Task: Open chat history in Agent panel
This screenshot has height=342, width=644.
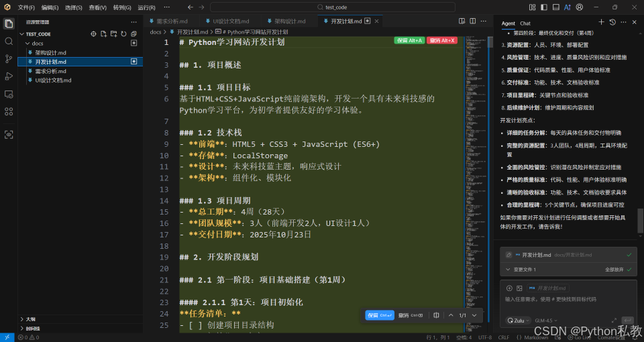Action: [x=612, y=23]
